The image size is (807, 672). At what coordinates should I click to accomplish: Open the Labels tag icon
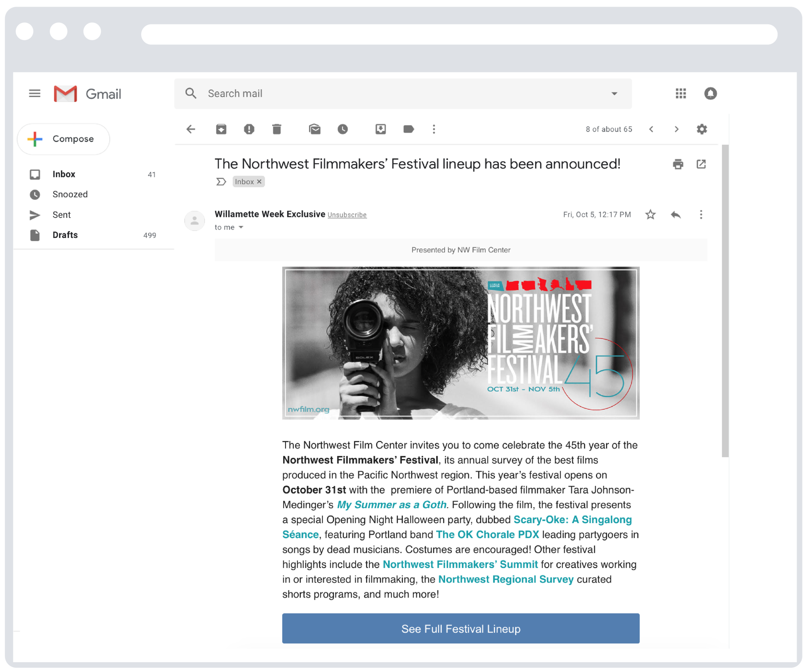408,129
